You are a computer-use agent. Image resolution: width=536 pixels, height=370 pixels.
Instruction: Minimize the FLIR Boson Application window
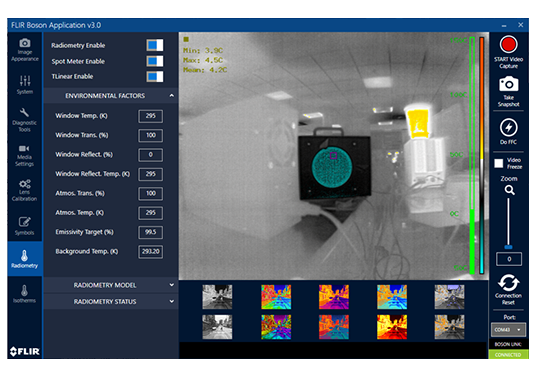pos(504,25)
